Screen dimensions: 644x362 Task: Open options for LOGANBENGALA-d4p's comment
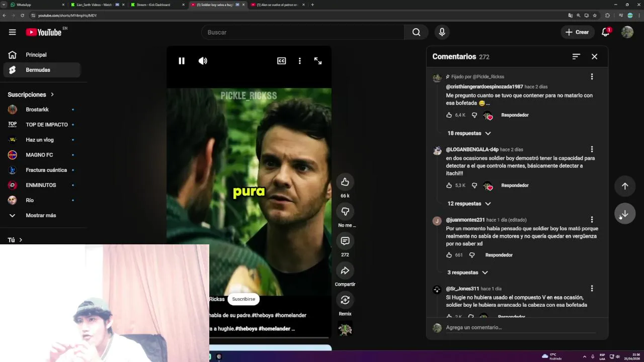point(592,149)
